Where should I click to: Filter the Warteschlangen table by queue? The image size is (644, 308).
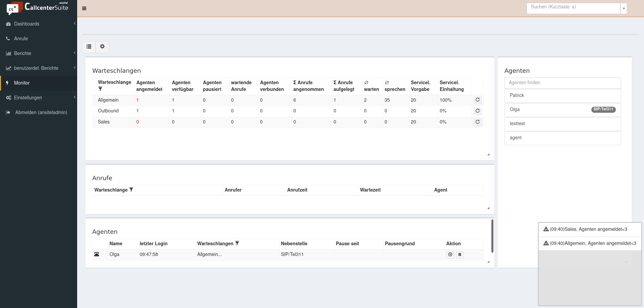coord(100,89)
